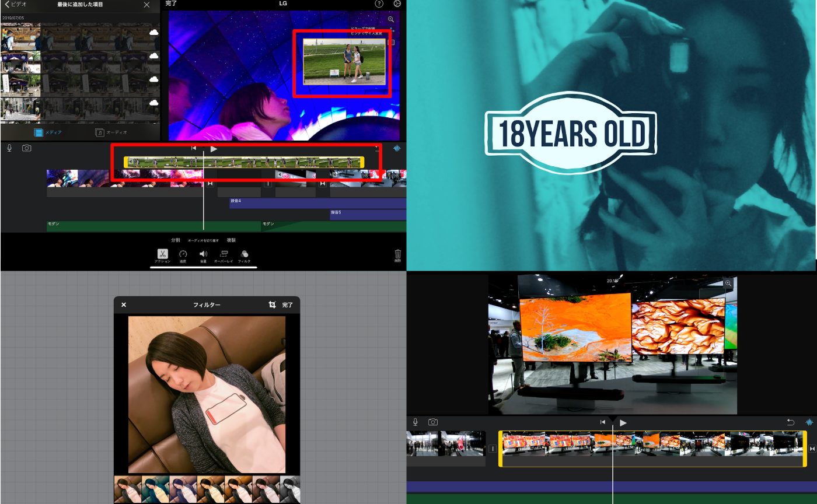The height and width of the screenshot is (504, 817).
Task: Tap the zoom magnifier in the LG viewer
Action: 391,19
